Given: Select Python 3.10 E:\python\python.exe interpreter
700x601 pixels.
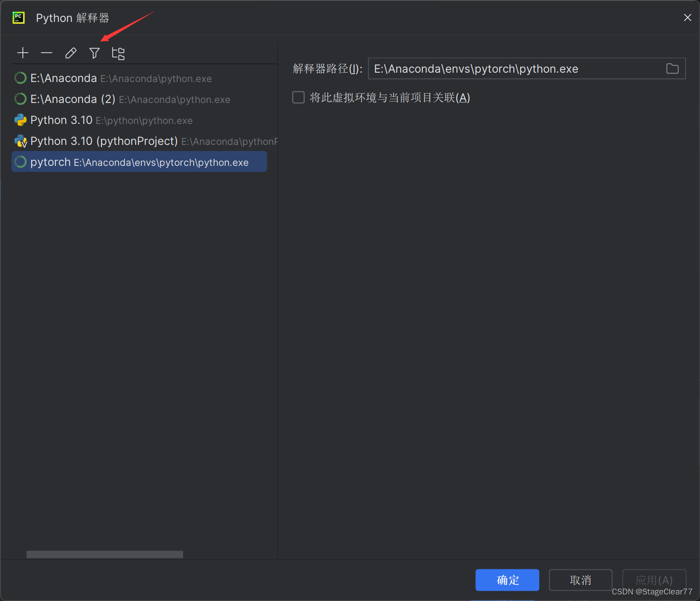Looking at the screenshot, I should [139, 120].
